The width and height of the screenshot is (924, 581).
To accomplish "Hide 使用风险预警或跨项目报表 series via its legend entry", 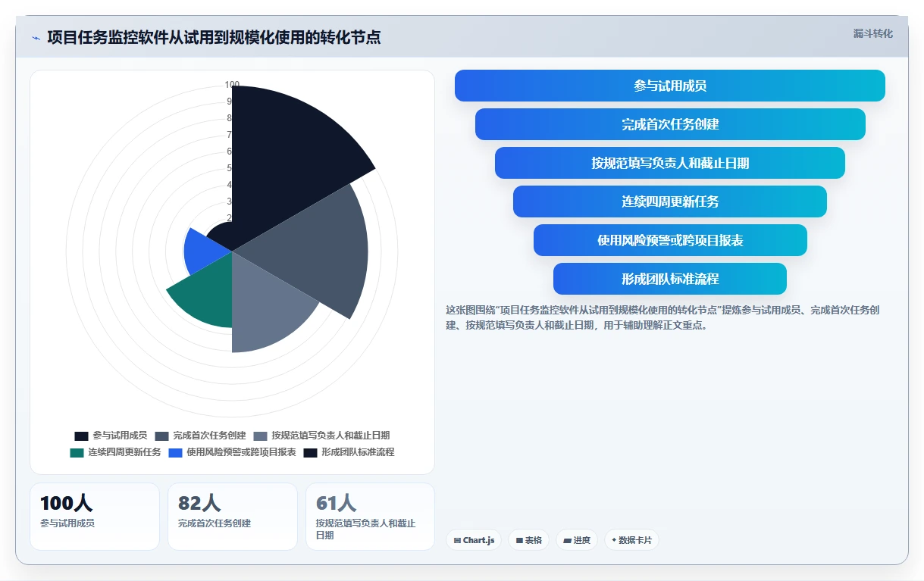I will [232, 452].
